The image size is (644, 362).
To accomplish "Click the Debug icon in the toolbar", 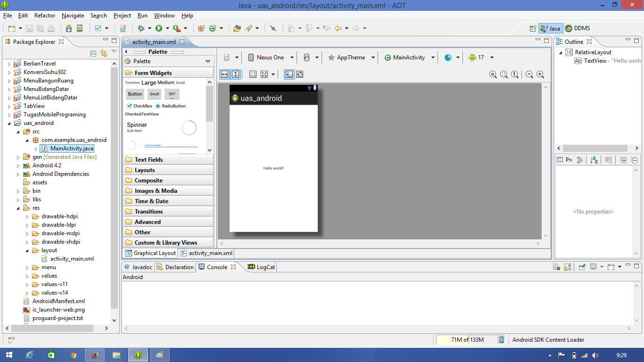I will [140, 28].
